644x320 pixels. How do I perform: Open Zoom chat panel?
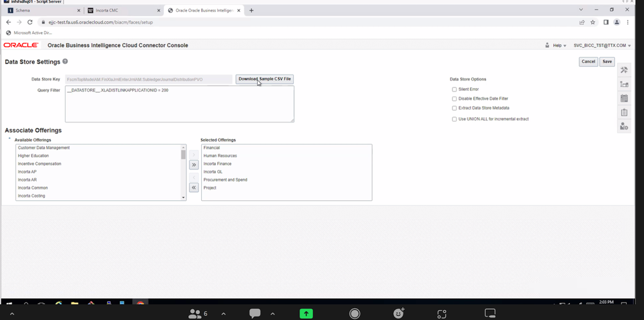pyautogui.click(x=255, y=314)
